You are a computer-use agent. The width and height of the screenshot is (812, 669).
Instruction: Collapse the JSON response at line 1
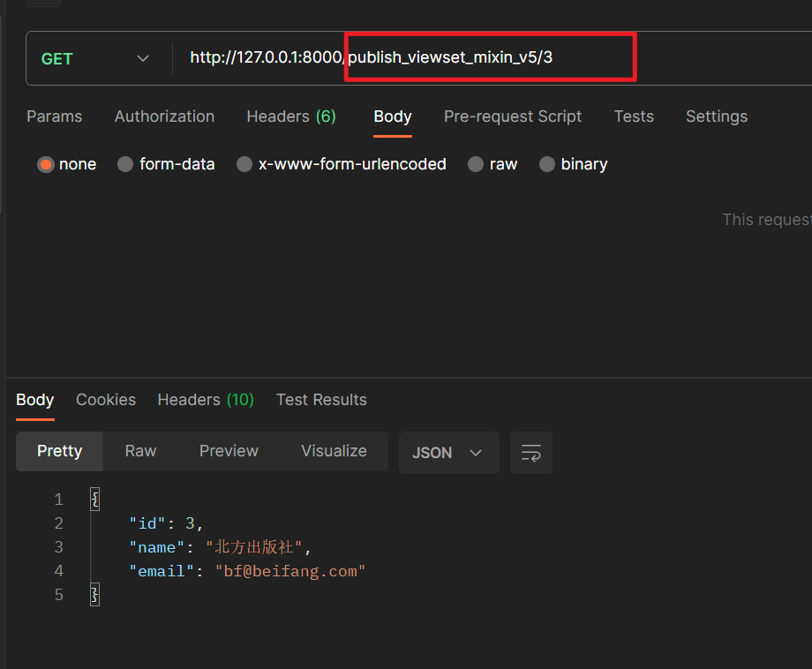pos(94,499)
